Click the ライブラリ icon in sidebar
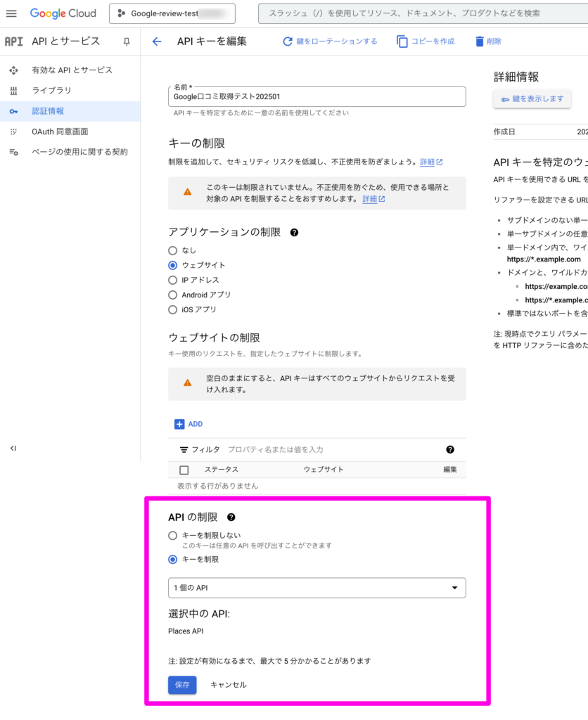This screenshot has width=588, height=720. coord(14,91)
